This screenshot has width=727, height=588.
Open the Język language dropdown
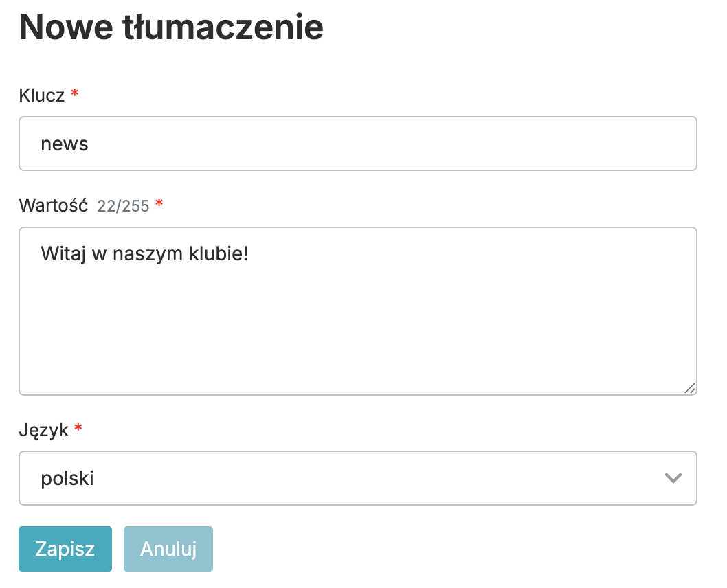[x=357, y=478]
